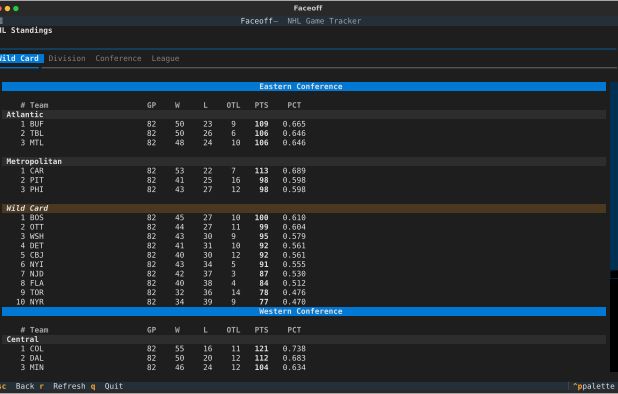Click the 0.665 PCT value for BUF
Viewport: 618px width, 394px height.
click(x=294, y=124)
